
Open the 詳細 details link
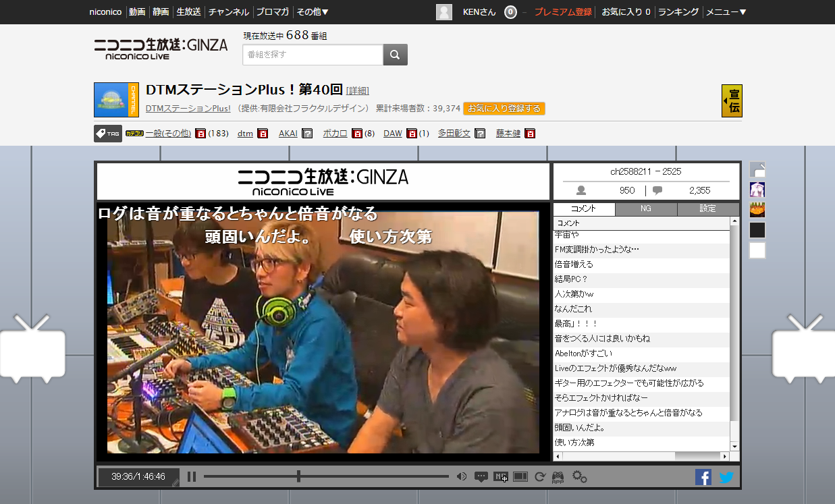[x=358, y=91]
